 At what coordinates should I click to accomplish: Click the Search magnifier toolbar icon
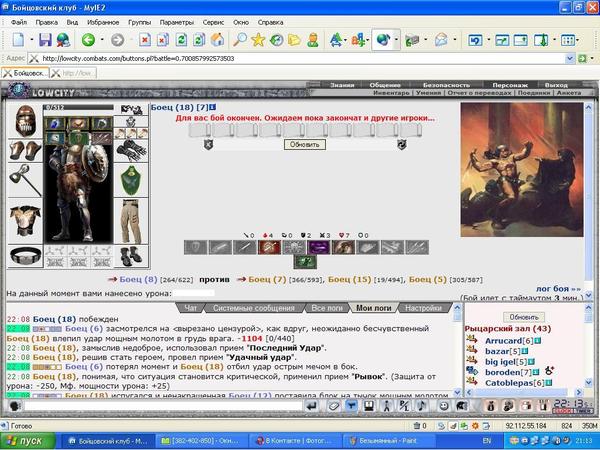tap(240, 40)
